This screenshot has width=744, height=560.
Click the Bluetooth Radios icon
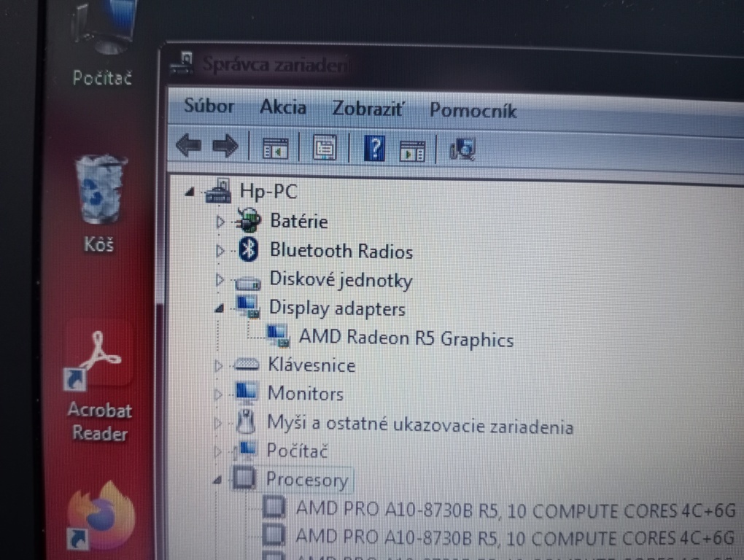click(248, 249)
